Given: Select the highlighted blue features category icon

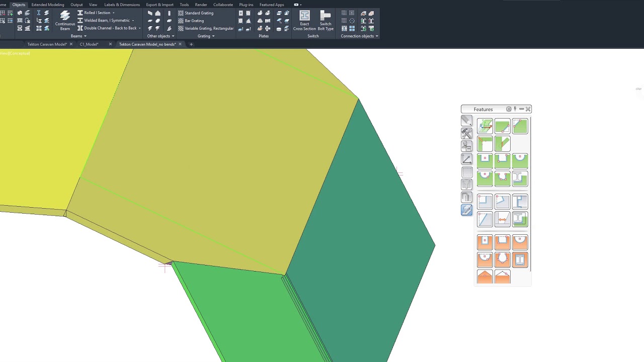Looking at the screenshot, I should (466, 210).
